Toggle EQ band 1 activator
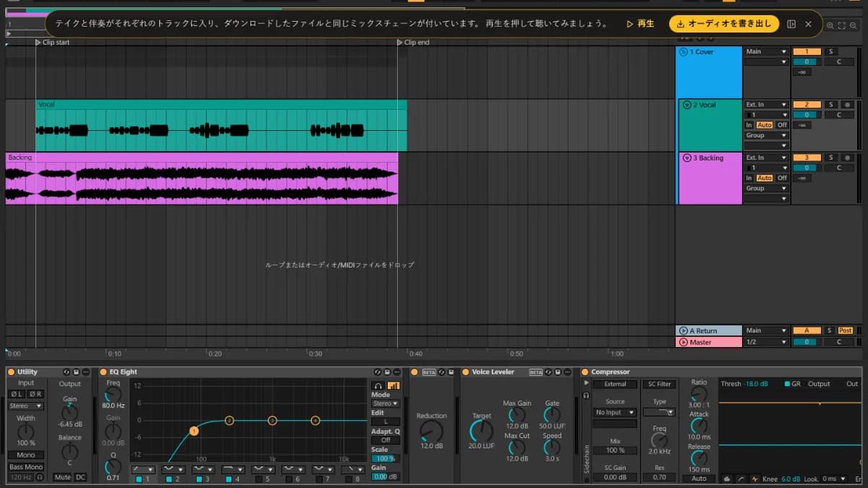Image resolution: width=868 pixels, height=488 pixels. pos(139,479)
